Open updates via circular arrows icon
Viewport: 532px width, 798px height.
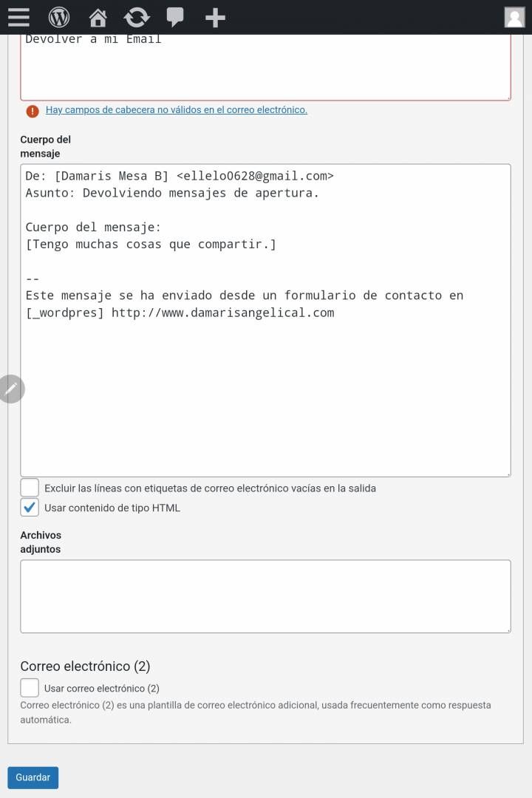tap(137, 17)
